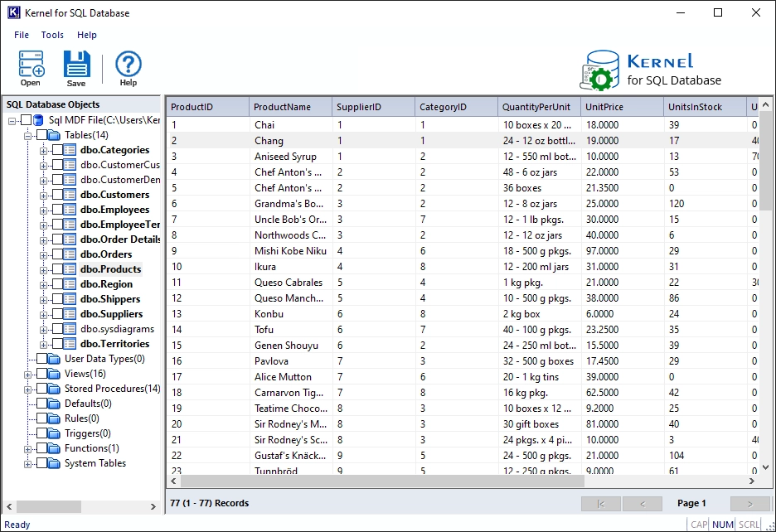This screenshot has height=532, width=776.
Task: Expand the dbo.Territories tree node
Action: tap(44, 345)
